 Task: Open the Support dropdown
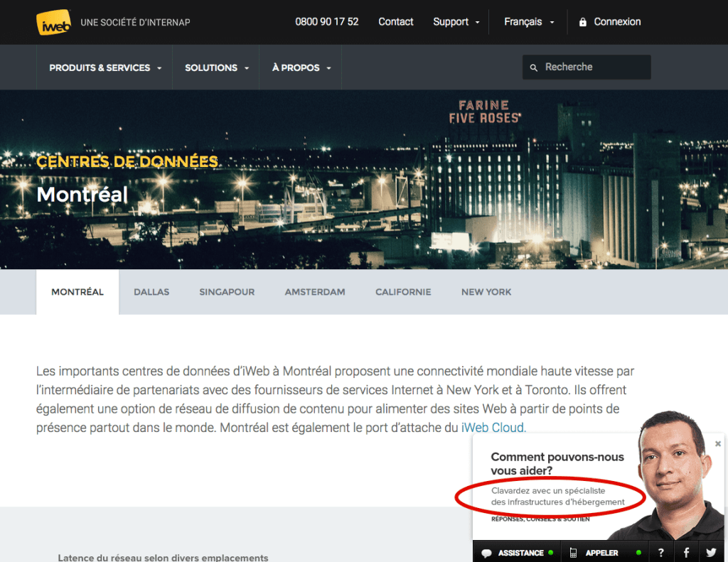point(456,22)
